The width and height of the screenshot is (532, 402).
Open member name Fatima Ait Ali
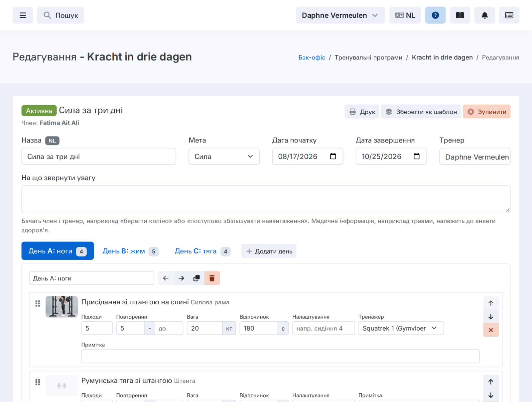(59, 123)
